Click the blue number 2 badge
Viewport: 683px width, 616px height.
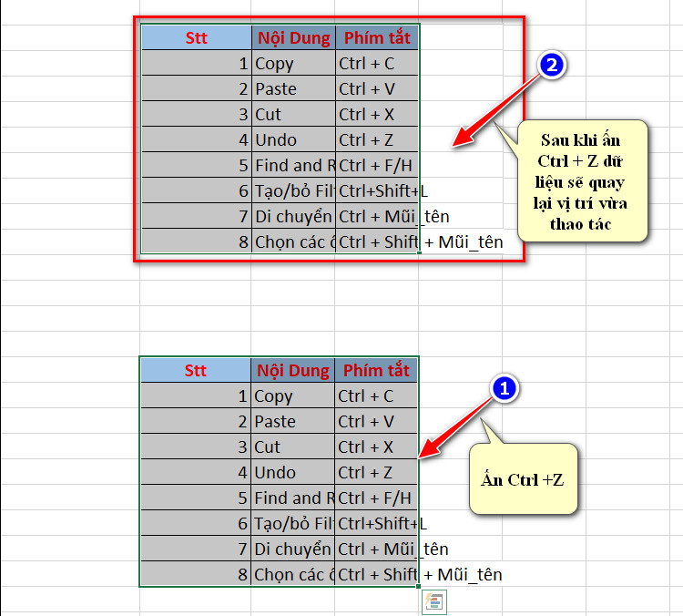[552, 65]
